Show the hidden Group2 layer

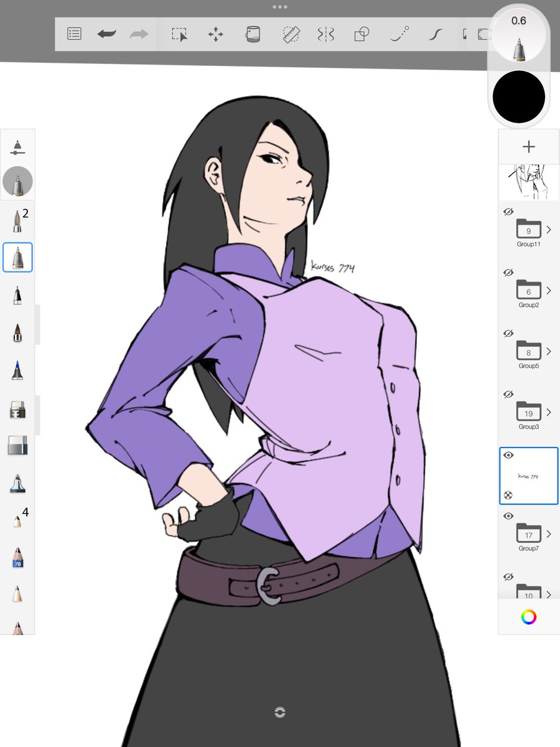coord(508,273)
